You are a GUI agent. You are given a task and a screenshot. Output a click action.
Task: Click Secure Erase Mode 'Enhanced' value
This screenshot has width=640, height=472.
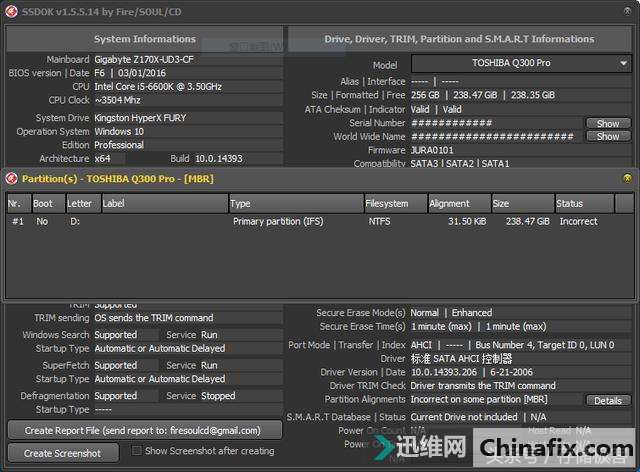coord(472,313)
